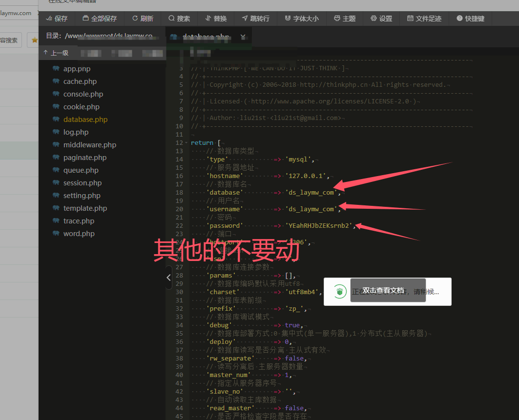
Task: Click line number 18 in gutter
Action: click(179, 193)
